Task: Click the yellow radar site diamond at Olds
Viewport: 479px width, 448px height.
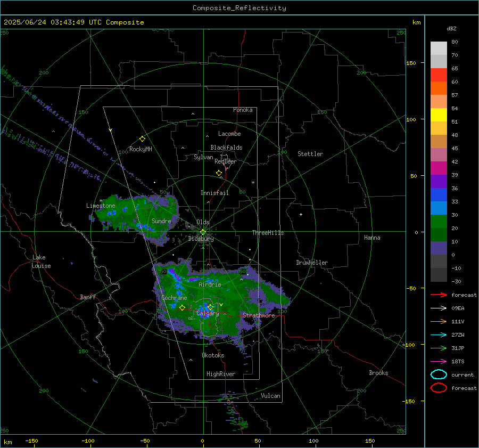Action: (x=203, y=232)
